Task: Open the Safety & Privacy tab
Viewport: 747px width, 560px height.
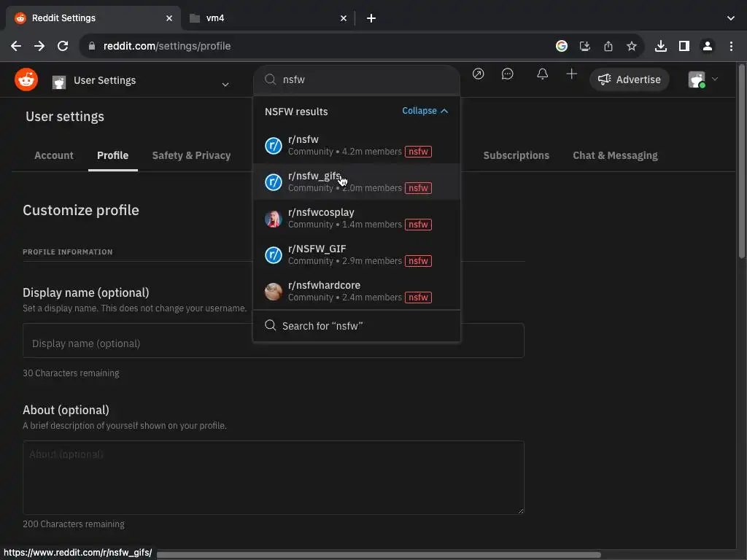Action: pos(191,156)
